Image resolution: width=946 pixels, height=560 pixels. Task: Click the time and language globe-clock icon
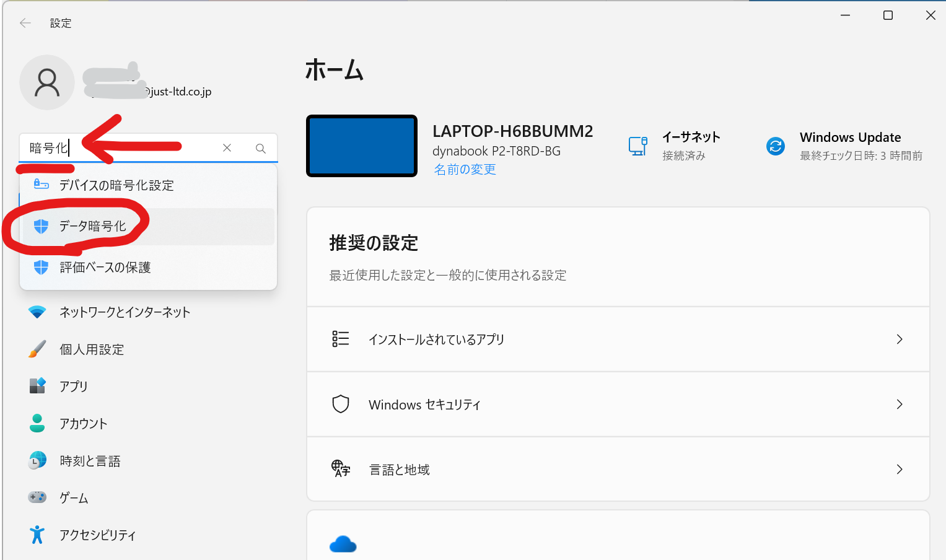pyautogui.click(x=37, y=460)
